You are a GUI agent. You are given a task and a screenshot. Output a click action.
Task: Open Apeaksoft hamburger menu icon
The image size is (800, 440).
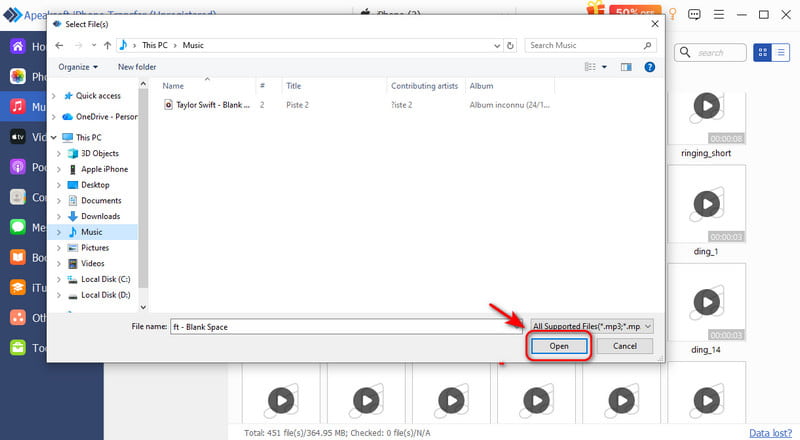point(718,14)
